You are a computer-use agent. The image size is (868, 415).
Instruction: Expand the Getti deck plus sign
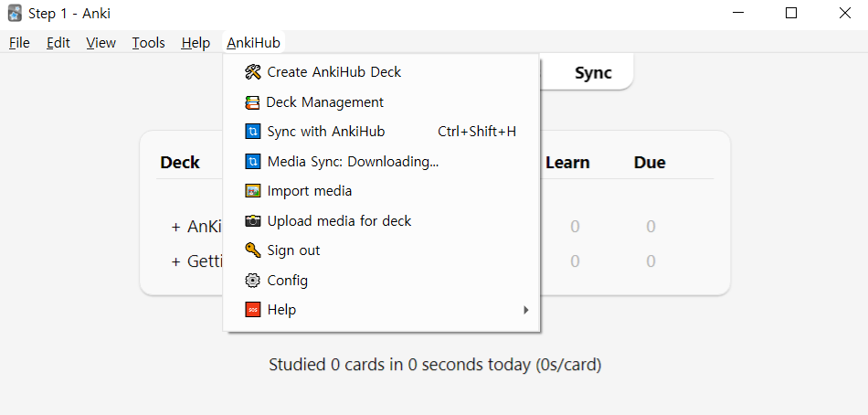point(176,261)
